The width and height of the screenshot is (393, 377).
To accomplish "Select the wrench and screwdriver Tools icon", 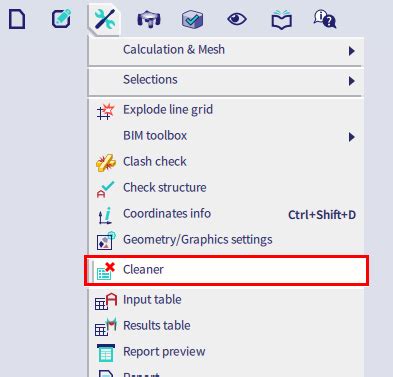I will point(104,19).
